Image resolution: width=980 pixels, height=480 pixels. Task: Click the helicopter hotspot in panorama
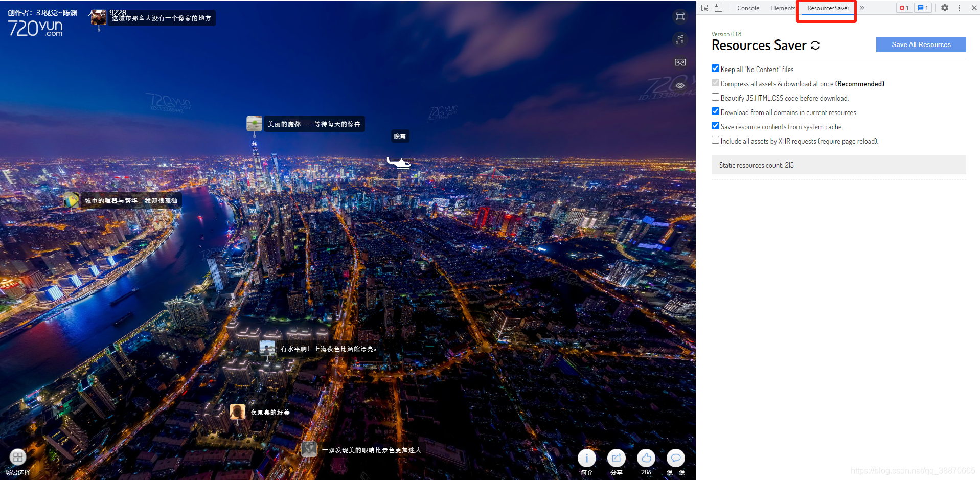[400, 163]
